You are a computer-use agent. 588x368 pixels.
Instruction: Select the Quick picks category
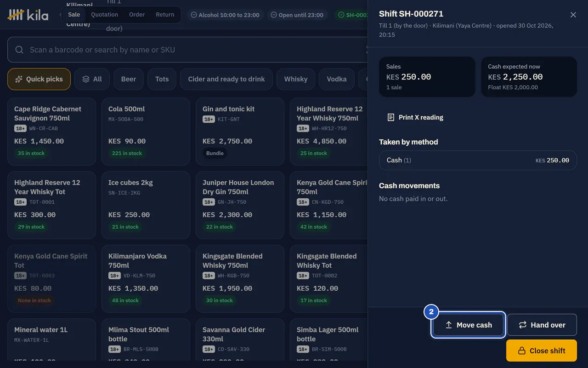point(39,79)
